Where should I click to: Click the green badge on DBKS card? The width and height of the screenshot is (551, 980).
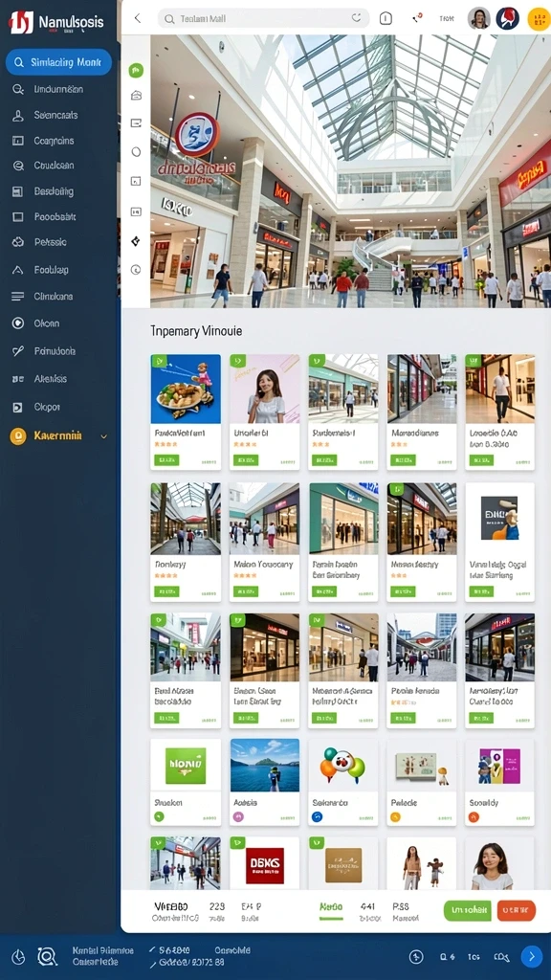[x=237, y=843]
